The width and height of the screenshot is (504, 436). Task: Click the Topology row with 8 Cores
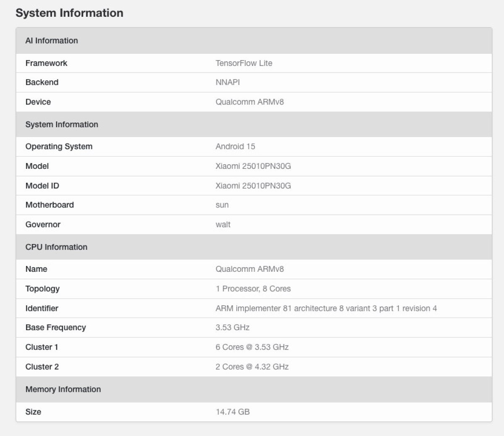coord(252,289)
